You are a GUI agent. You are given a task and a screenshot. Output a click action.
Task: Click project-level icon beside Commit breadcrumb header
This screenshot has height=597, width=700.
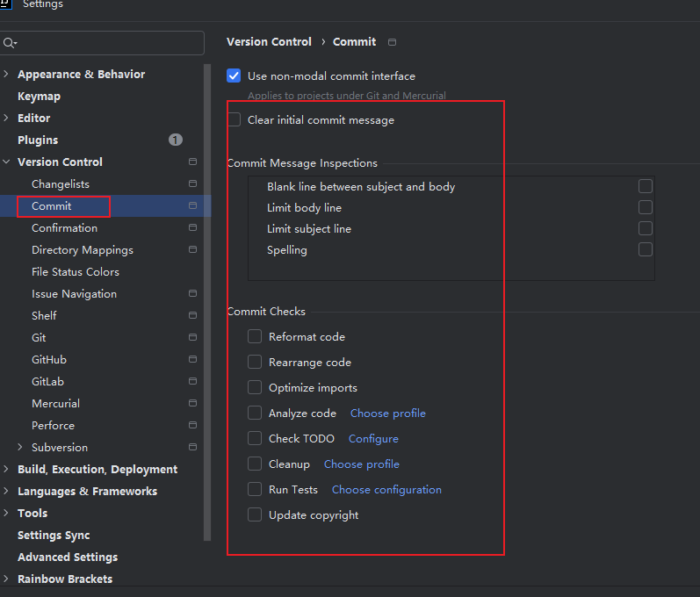tap(392, 42)
